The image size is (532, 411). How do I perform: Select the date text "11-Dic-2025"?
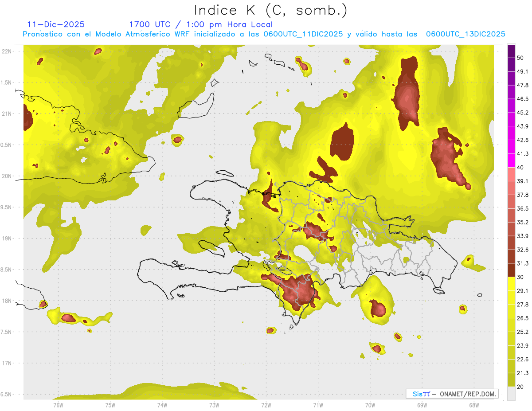point(56,24)
